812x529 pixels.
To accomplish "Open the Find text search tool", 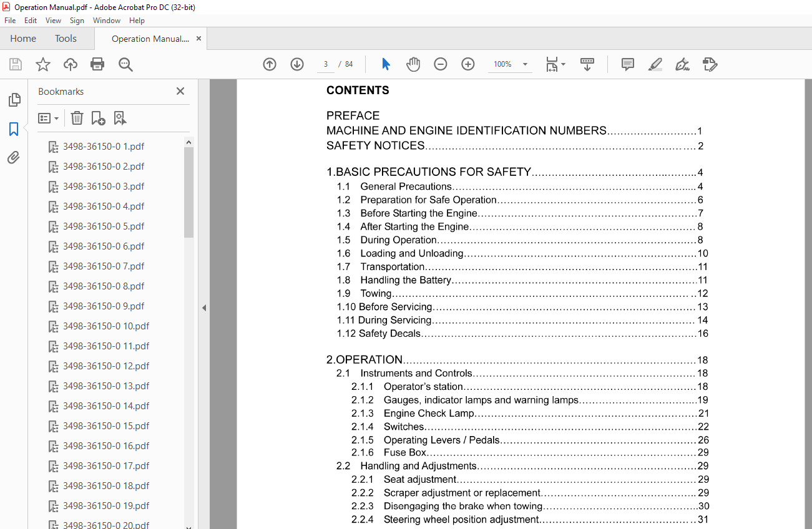I will [x=125, y=64].
